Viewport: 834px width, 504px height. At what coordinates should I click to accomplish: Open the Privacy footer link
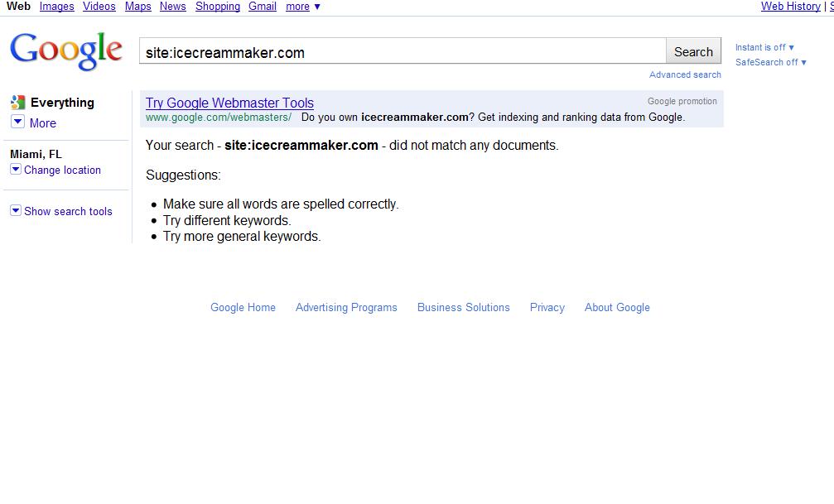(547, 307)
